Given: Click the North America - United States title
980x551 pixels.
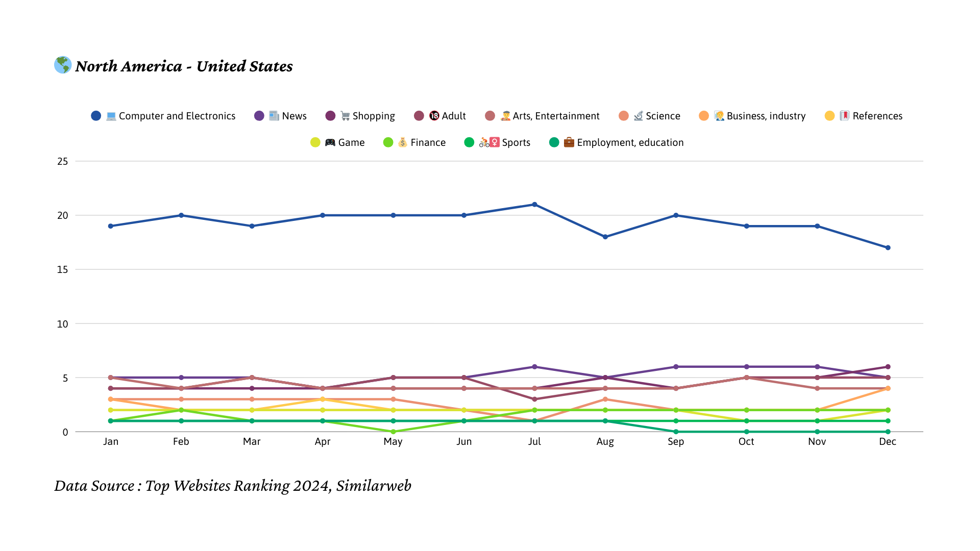Looking at the screenshot, I should click(184, 66).
